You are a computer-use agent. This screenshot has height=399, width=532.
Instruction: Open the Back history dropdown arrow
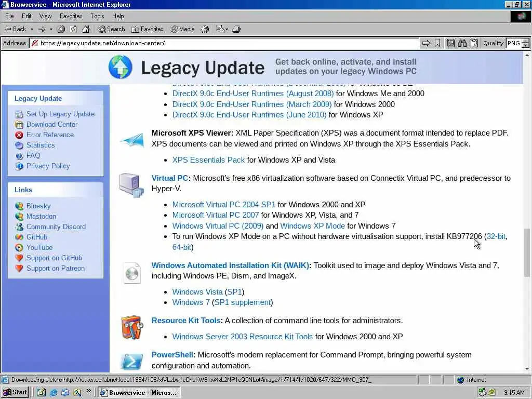point(32,29)
